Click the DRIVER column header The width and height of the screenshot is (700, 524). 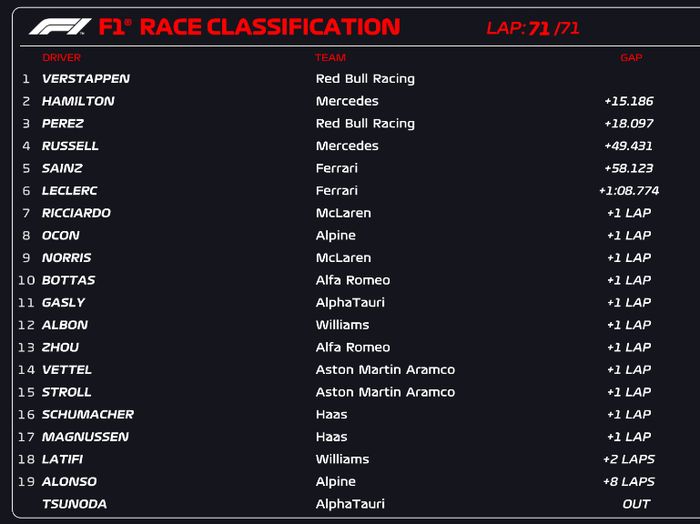[61, 58]
